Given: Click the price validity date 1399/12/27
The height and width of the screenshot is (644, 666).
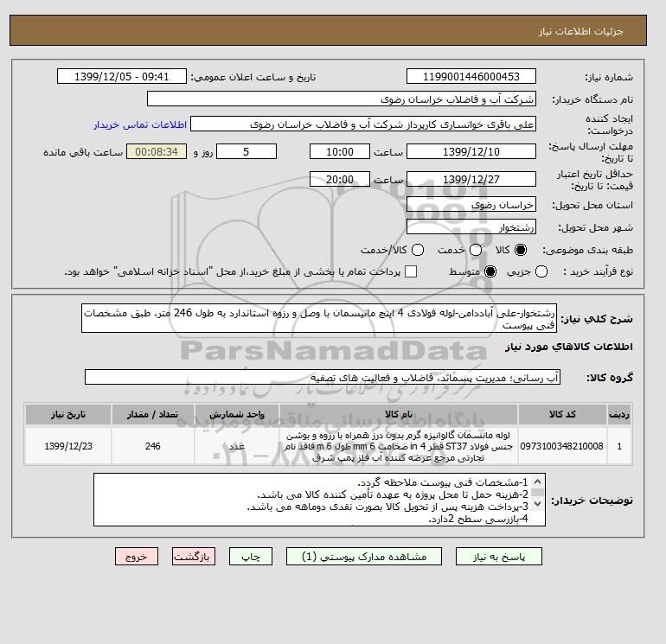Looking at the screenshot, I should [471, 179].
